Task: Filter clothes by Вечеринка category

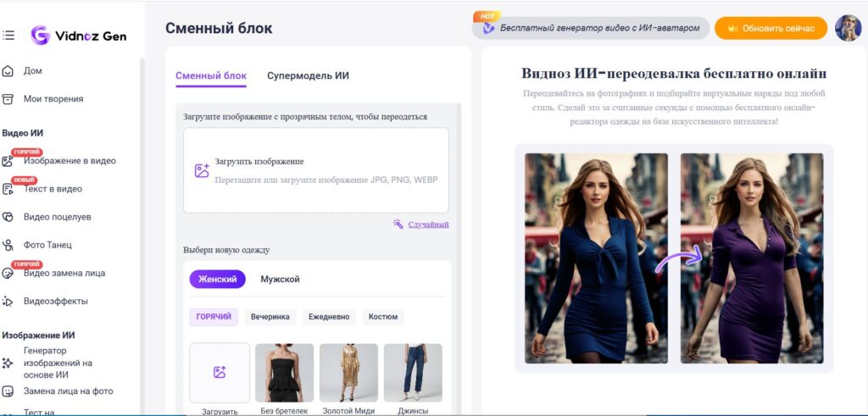Action: [x=271, y=317]
